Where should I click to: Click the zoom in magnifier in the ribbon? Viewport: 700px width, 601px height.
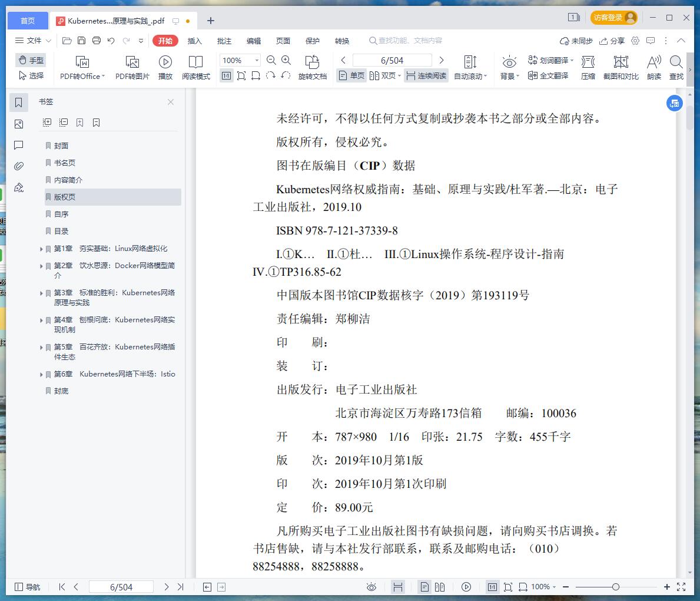coord(286,60)
